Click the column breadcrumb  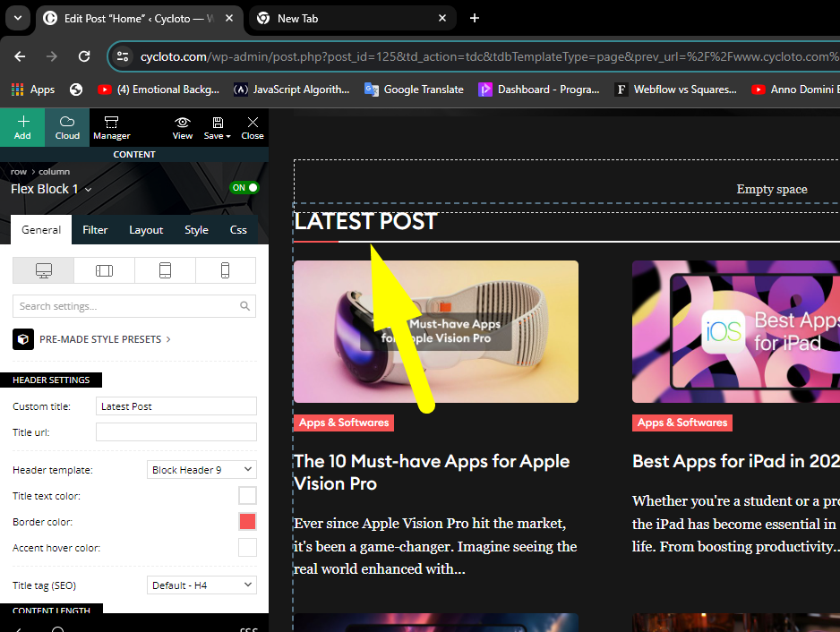(x=54, y=171)
